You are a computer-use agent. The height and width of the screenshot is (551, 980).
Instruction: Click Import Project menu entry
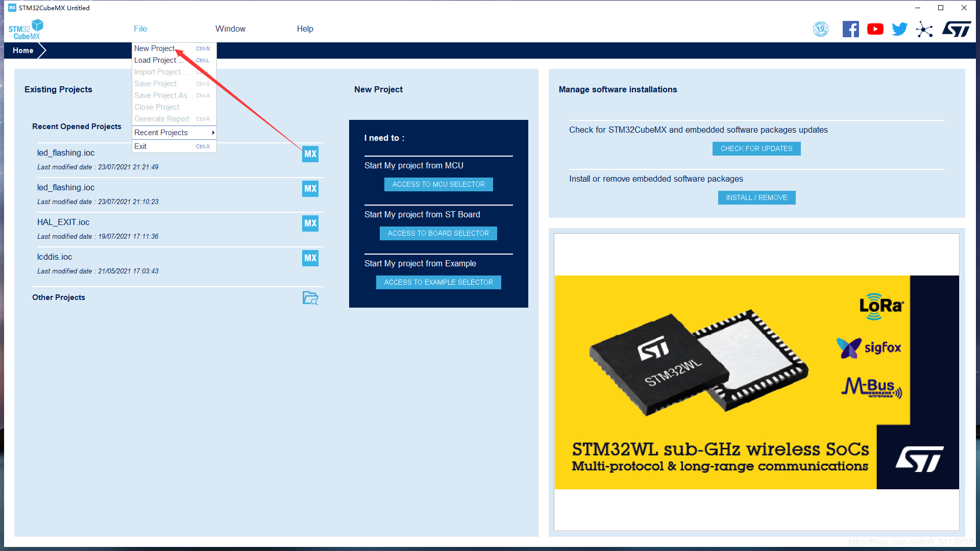[174, 72]
